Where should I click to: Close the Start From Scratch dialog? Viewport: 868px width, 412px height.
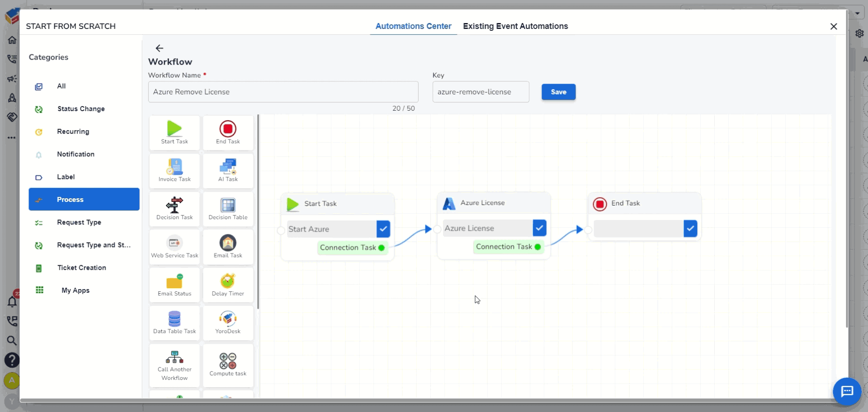[834, 26]
